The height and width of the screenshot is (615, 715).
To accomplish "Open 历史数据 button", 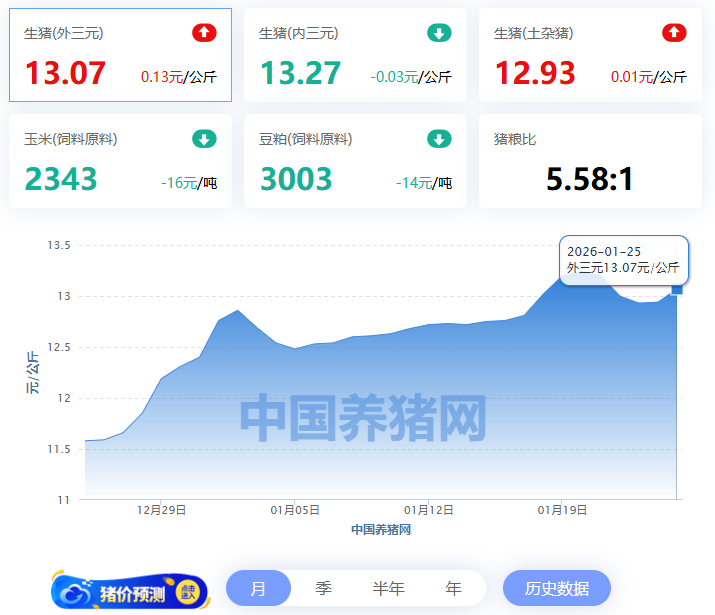I will [556, 588].
